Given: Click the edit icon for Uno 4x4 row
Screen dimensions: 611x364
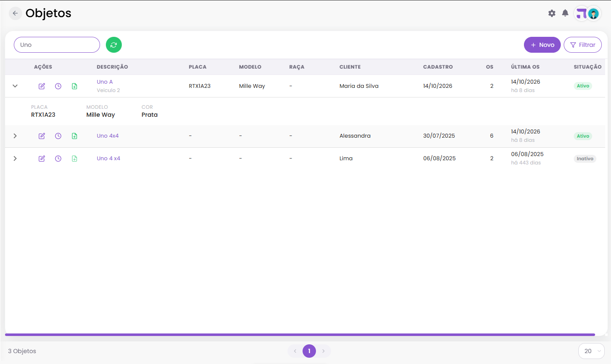Looking at the screenshot, I should click(42, 136).
